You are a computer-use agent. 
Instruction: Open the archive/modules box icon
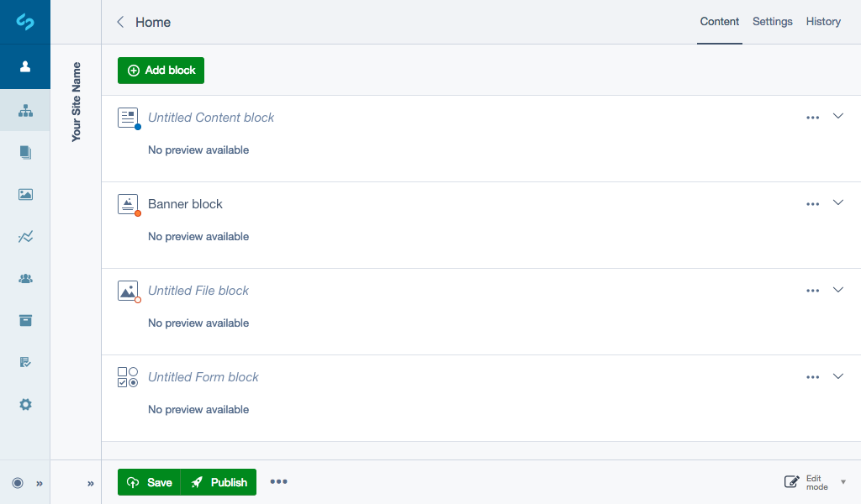25,320
